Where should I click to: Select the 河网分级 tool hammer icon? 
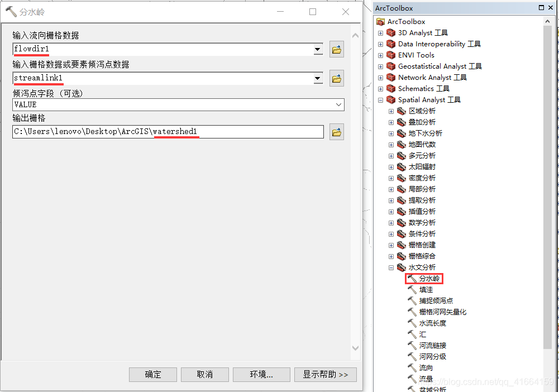point(412,357)
